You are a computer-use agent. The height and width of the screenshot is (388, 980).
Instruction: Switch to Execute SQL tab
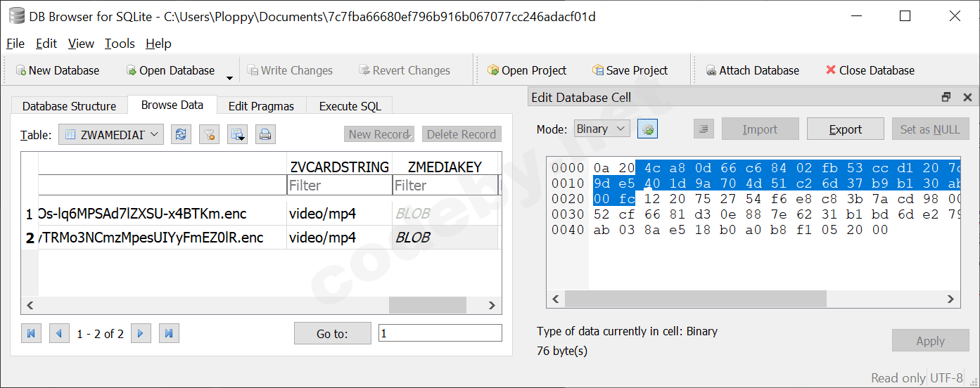[x=350, y=106]
